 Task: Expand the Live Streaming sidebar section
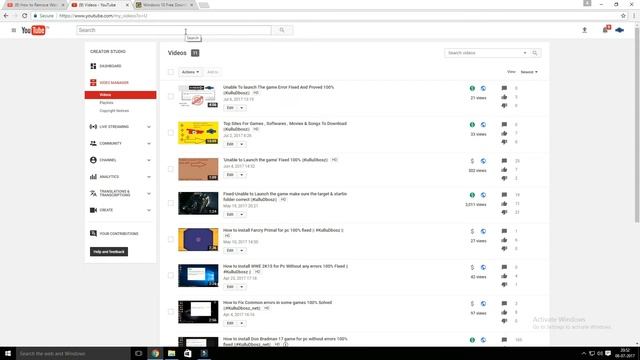coord(149,127)
